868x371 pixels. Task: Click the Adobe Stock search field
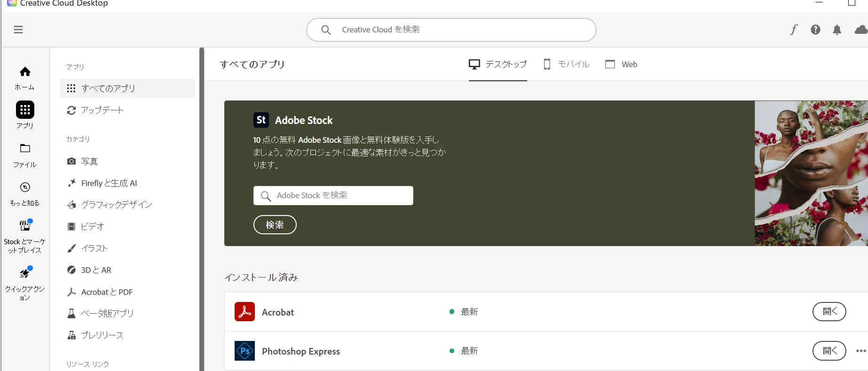pyautogui.click(x=333, y=195)
